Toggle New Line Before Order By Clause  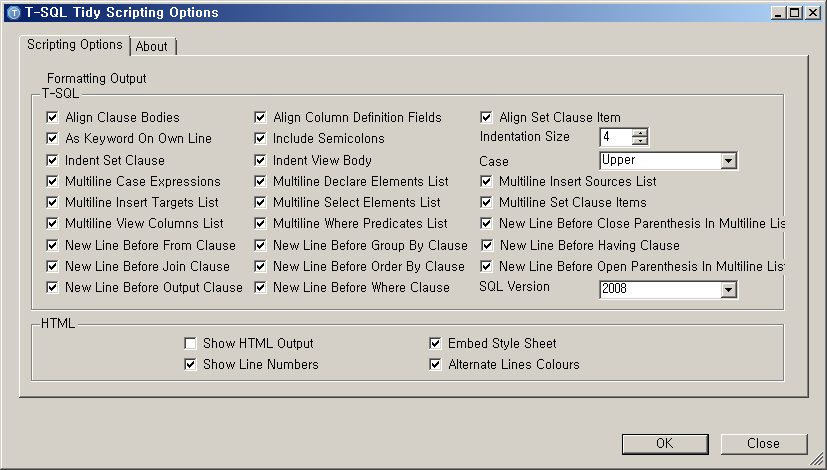click(260, 266)
